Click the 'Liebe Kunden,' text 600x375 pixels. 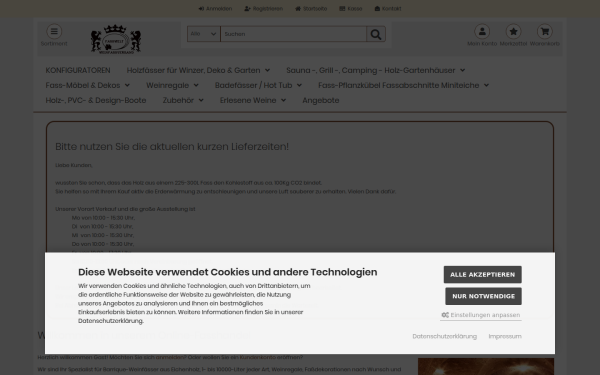pyautogui.click(x=74, y=165)
